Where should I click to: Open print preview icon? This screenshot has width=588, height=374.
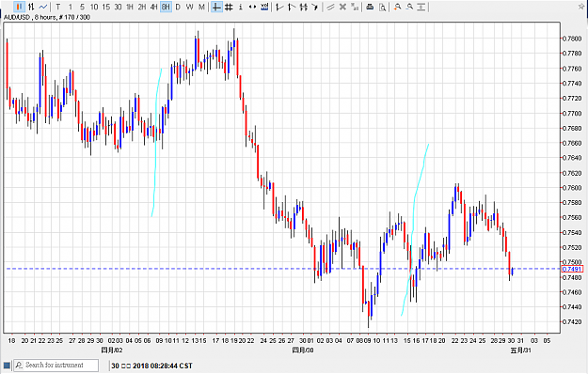[x=382, y=7]
